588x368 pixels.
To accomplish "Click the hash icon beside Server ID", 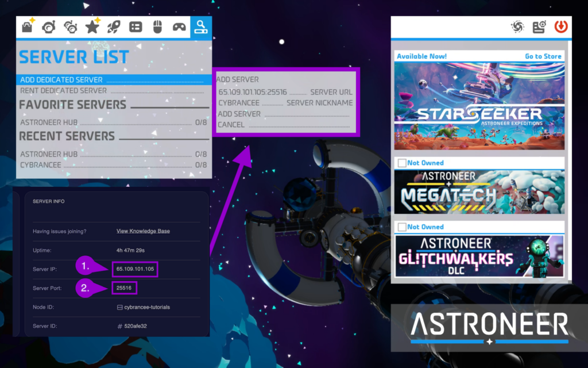I will click(119, 327).
